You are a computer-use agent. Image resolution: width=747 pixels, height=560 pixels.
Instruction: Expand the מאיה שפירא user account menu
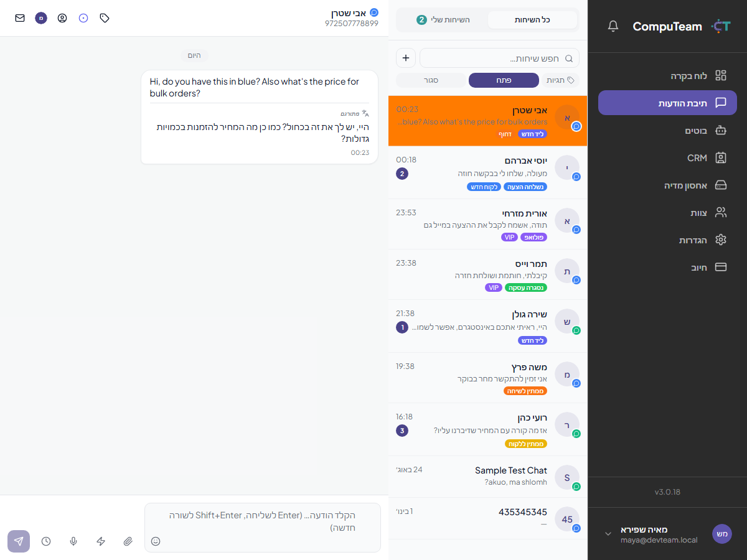click(667, 534)
